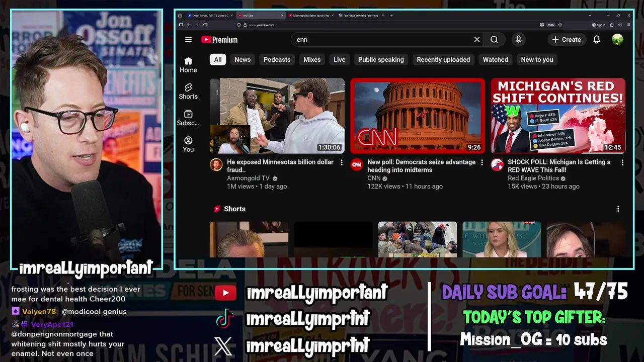Click the Create button
Viewport: 644px width, 362px height.
click(x=567, y=40)
